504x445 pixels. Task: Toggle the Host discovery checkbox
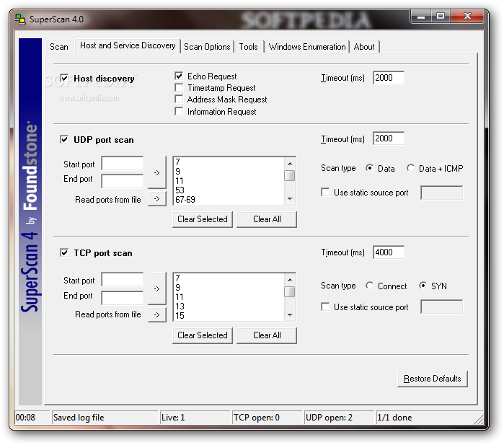[64, 78]
